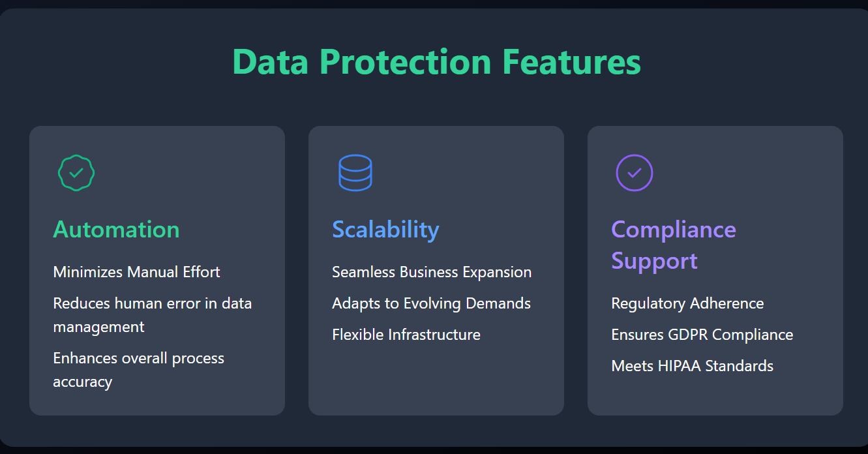Select Seamless Business Expansion item

click(432, 272)
